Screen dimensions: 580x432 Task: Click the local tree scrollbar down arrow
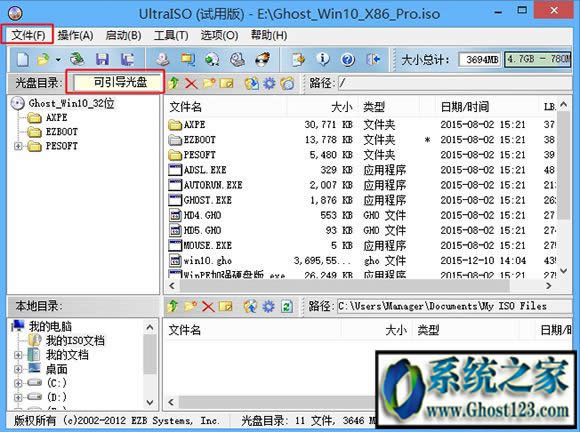pos(150,402)
